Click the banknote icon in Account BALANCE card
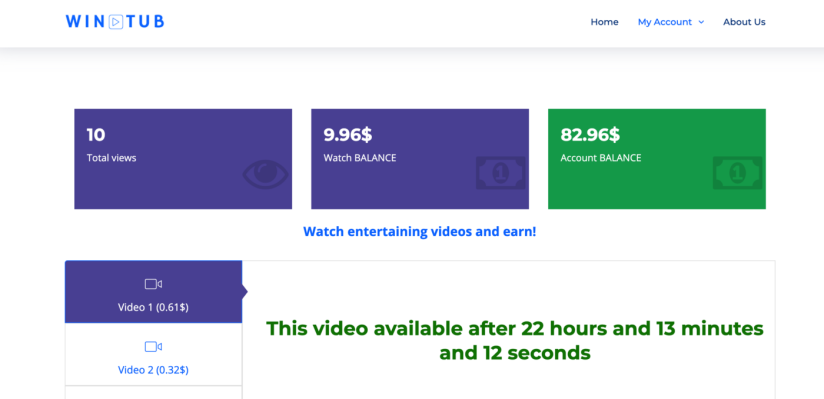 coord(738,173)
